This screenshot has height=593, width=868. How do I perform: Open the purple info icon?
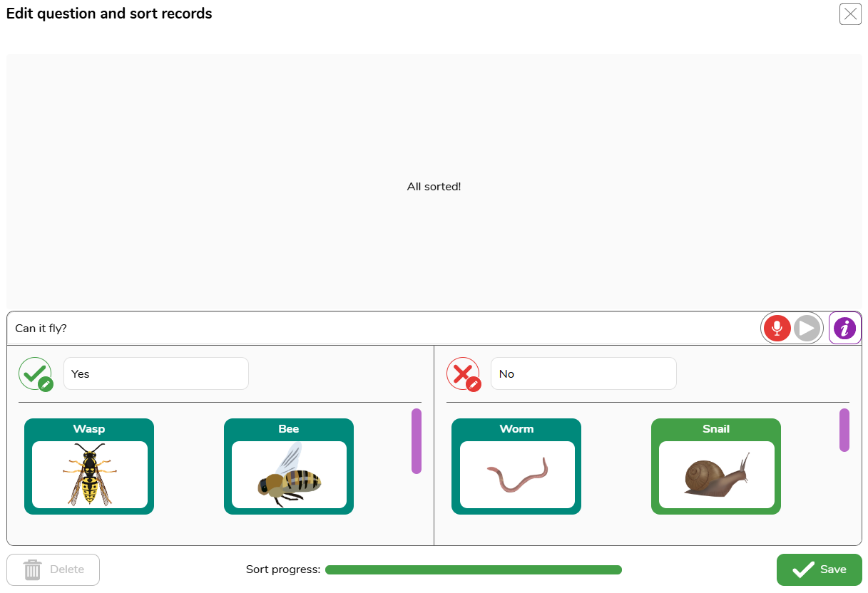tap(844, 329)
